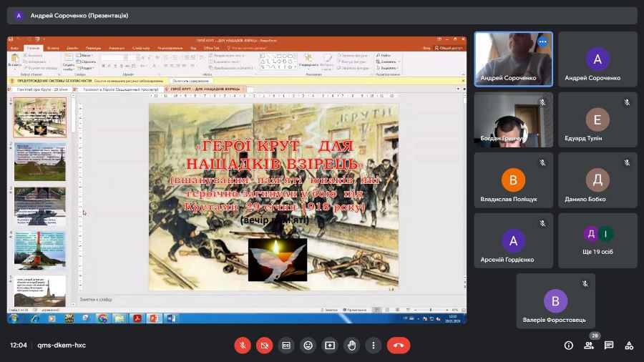
Task: Open more options three-dot menu
Action: [373, 345]
